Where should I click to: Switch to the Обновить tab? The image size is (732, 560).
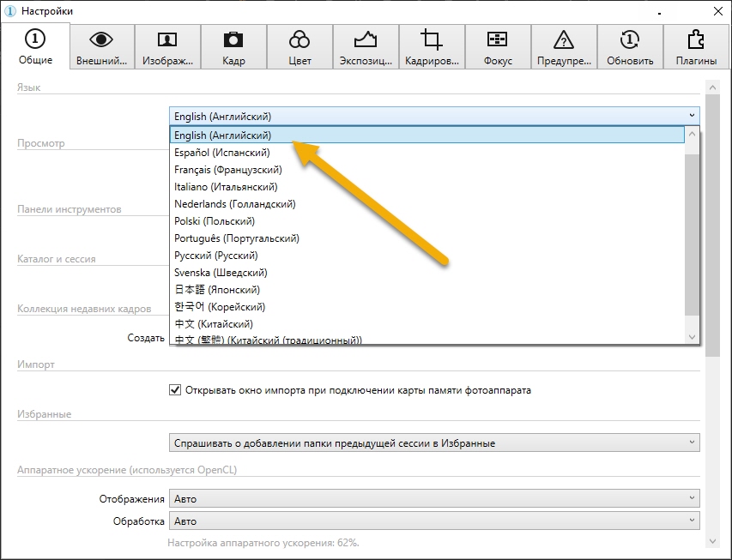tap(630, 47)
